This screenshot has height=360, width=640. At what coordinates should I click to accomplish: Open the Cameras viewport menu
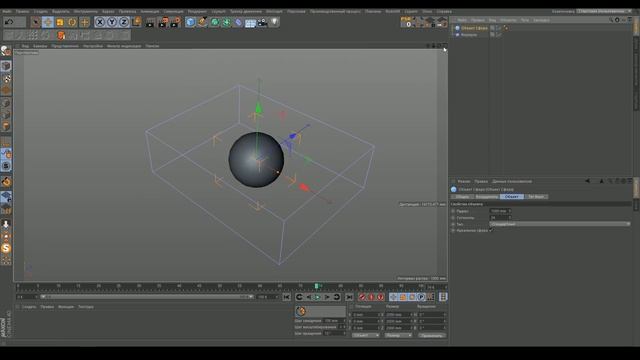coord(40,46)
